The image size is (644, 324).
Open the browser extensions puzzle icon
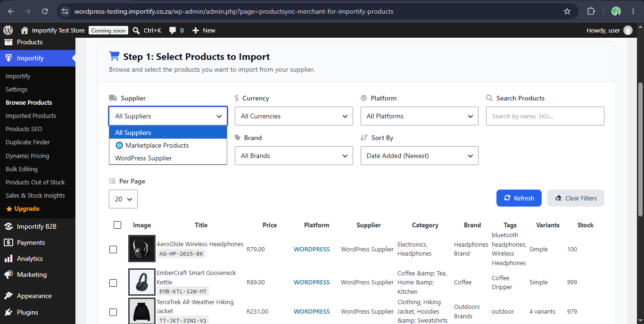591,11
